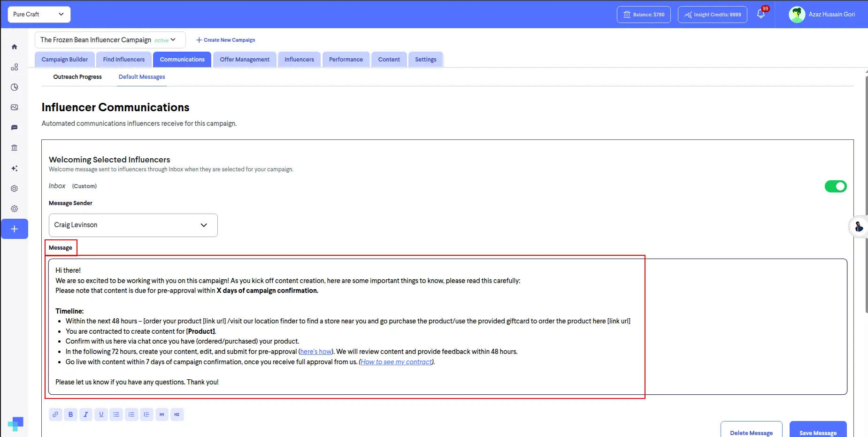The height and width of the screenshot is (437, 868).
Task: Toggle italic formatting
Action: (x=86, y=414)
